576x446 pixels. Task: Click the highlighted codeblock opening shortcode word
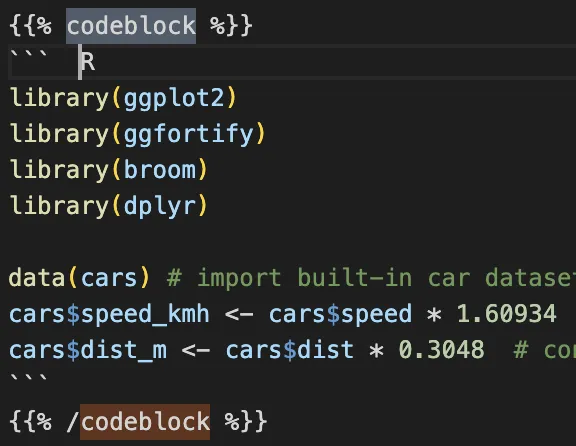[131, 26]
